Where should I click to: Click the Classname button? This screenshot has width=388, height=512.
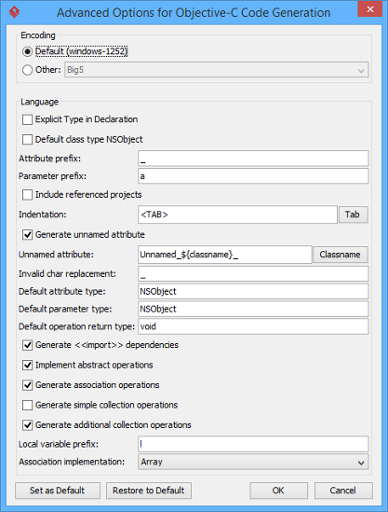coord(340,255)
